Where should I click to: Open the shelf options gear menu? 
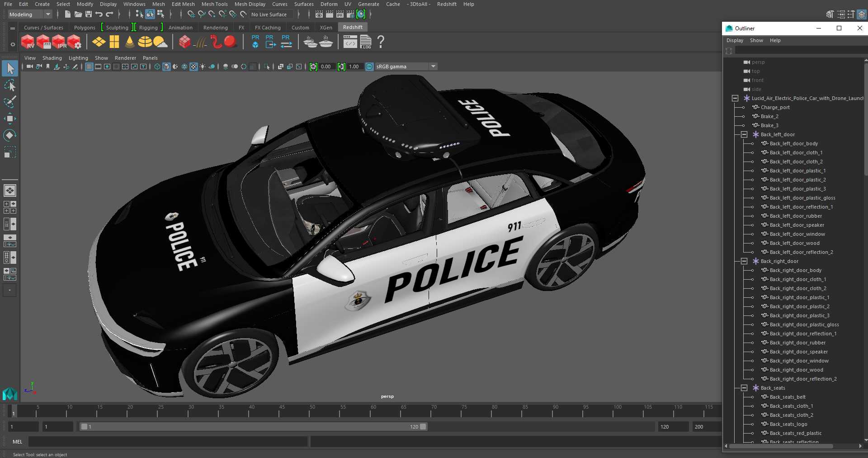(x=13, y=44)
